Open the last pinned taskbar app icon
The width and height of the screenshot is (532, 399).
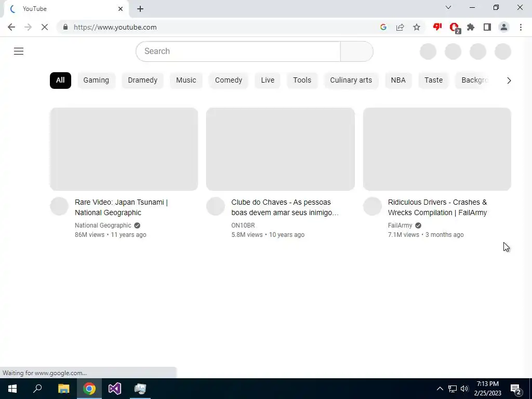point(140,389)
